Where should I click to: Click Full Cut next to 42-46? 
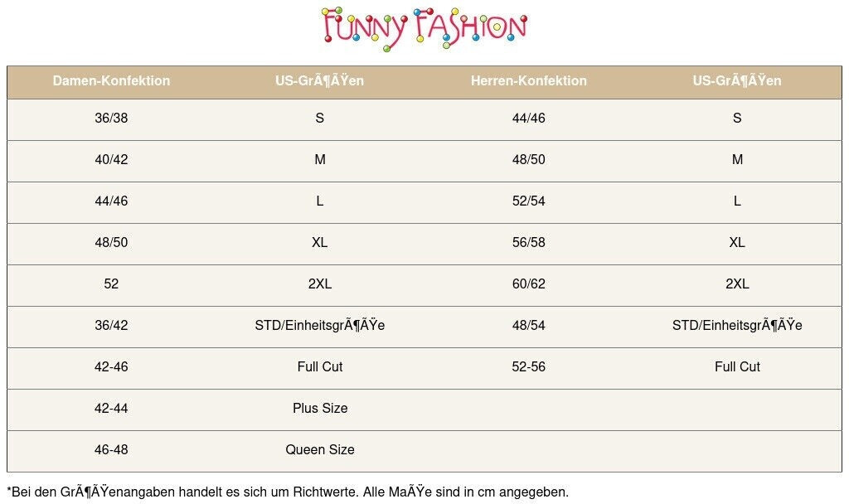pos(320,367)
